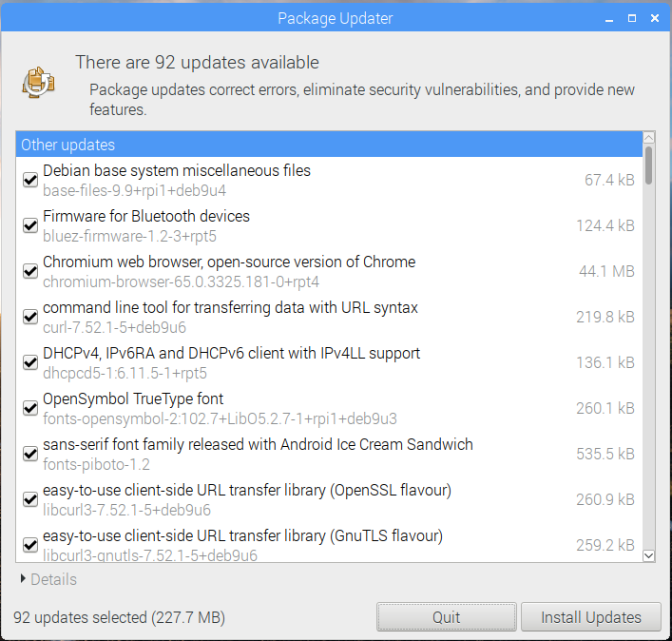Click the package updater box icon
The image size is (672, 641).
click(38, 83)
